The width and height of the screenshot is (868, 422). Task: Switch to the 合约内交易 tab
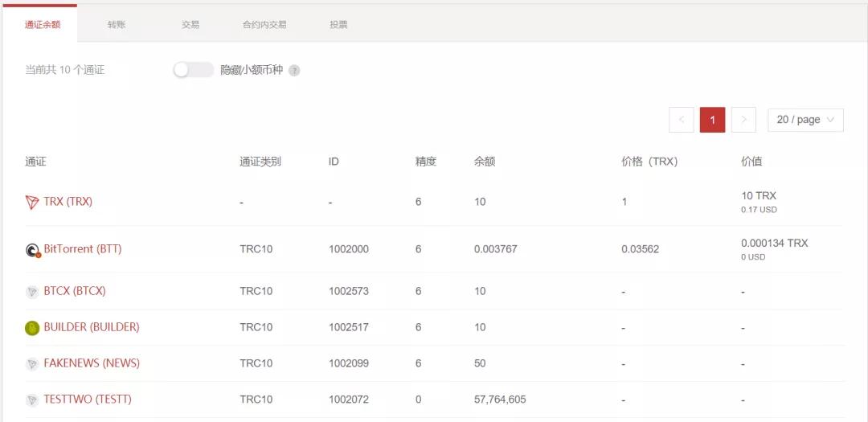pos(264,25)
